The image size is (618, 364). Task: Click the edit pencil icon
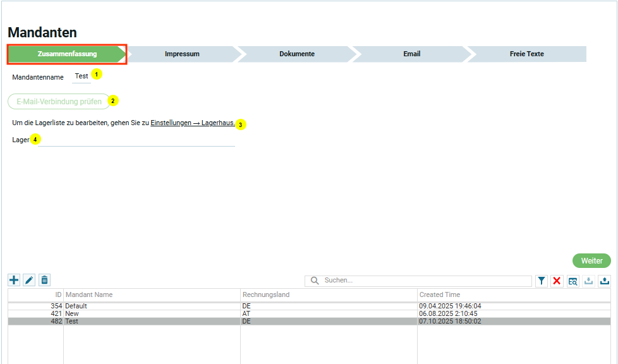click(29, 280)
